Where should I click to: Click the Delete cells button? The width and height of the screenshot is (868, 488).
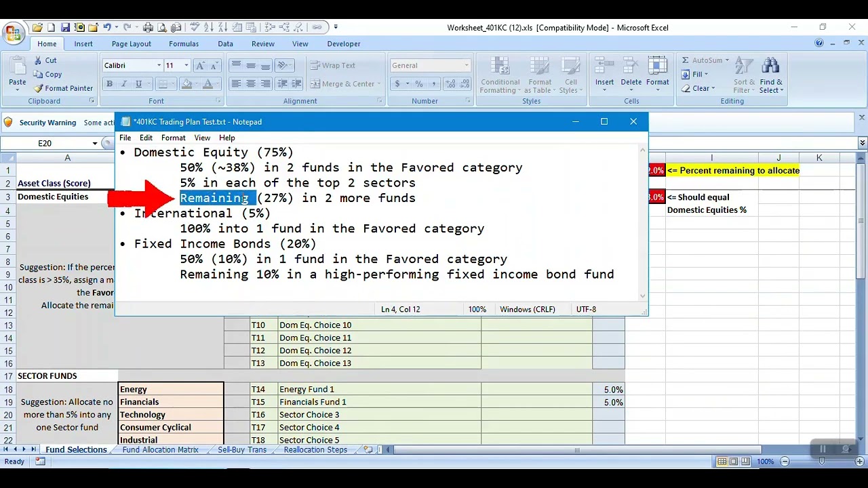click(x=631, y=73)
